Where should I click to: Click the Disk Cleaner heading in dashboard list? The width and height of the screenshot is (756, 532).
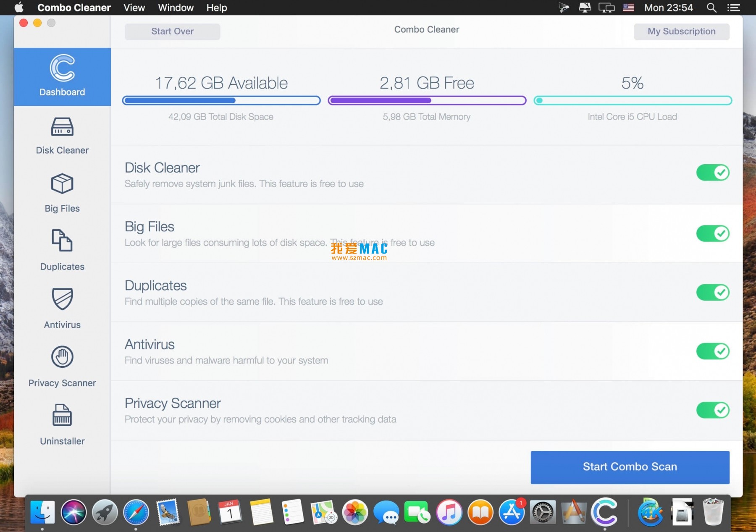[162, 168]
